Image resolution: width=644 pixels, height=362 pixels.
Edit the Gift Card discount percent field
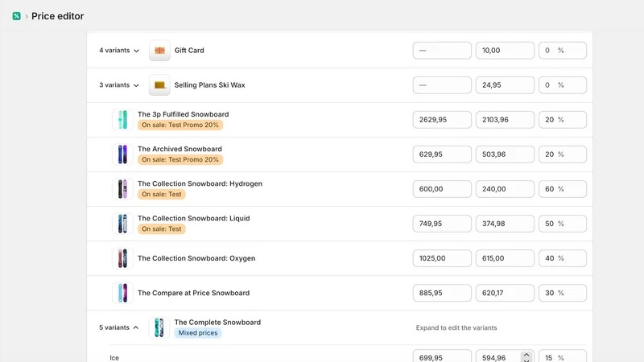[562, 51]
